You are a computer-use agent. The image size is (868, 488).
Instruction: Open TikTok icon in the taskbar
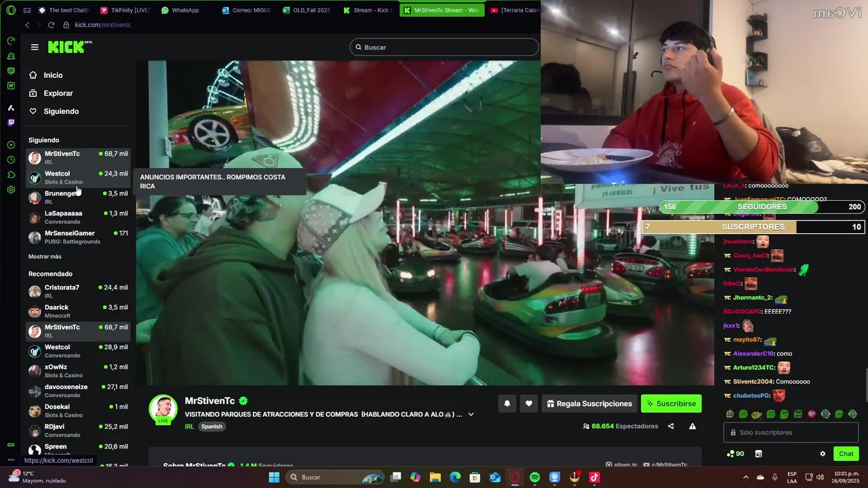594,477
